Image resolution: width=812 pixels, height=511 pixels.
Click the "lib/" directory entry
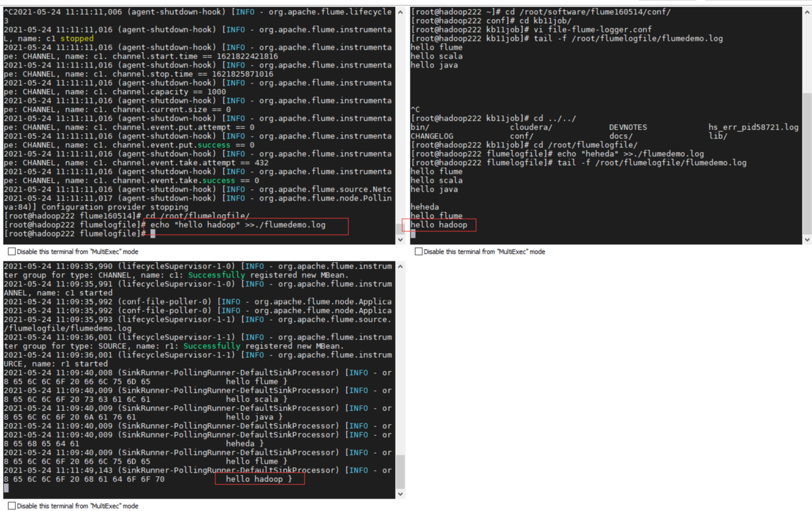point(718,136)
